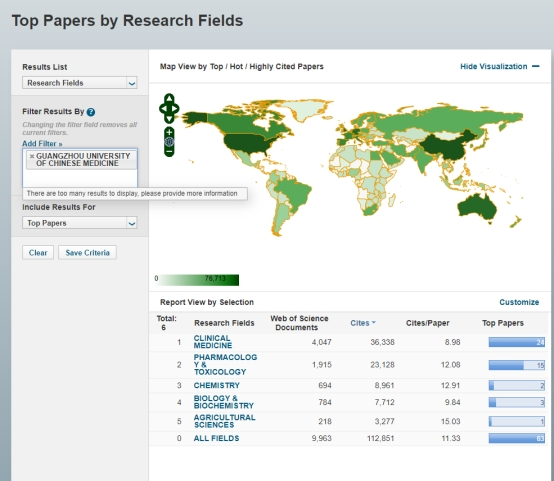This screenshot has width=554, height=481.
Task: Zoom out the map with the minus button
Action: click(169, 151)
